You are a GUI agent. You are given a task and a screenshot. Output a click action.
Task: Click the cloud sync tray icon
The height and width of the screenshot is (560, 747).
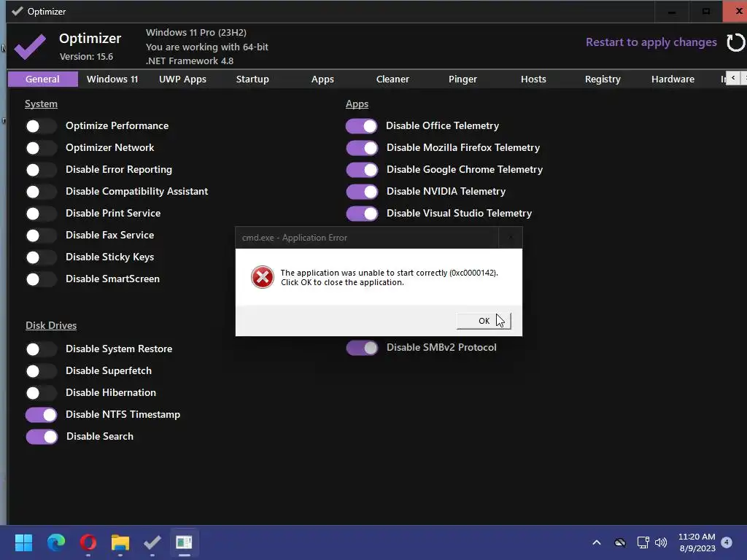(620, 542)
